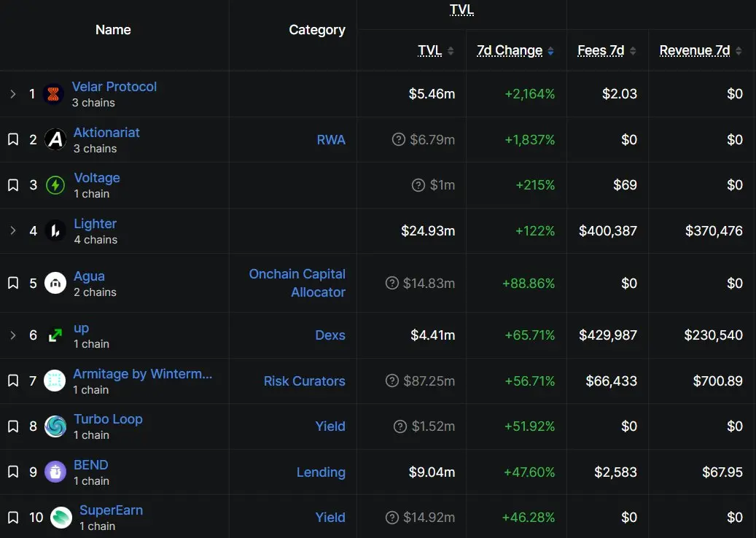
Task: Bookmark the Aktionariat row
Action: click(13, 139)
